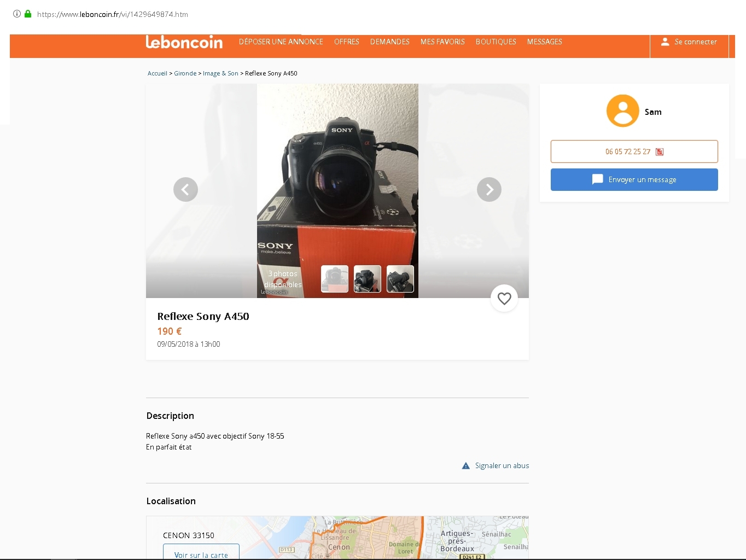
Task: Click the leboncoin logo
Action: [184, 42]
